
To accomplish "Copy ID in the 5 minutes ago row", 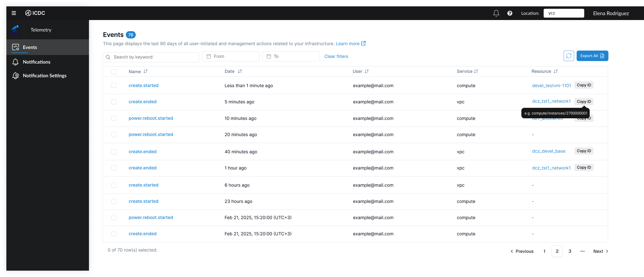I will click(x=584, y=101).
